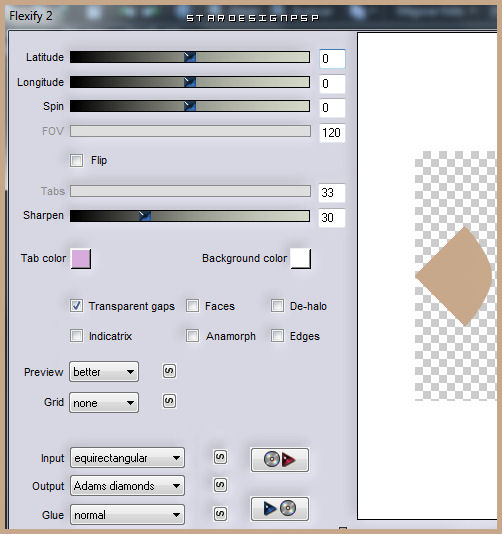Enable the Anamorph checkbox
Image resolution: width=502 pixels, height=534 pixels.
192,335
